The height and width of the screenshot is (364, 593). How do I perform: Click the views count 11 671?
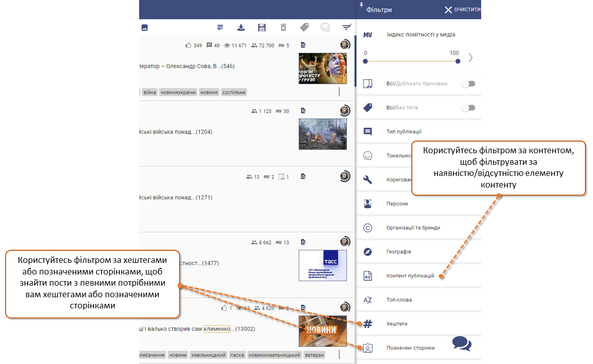point(239,45)
